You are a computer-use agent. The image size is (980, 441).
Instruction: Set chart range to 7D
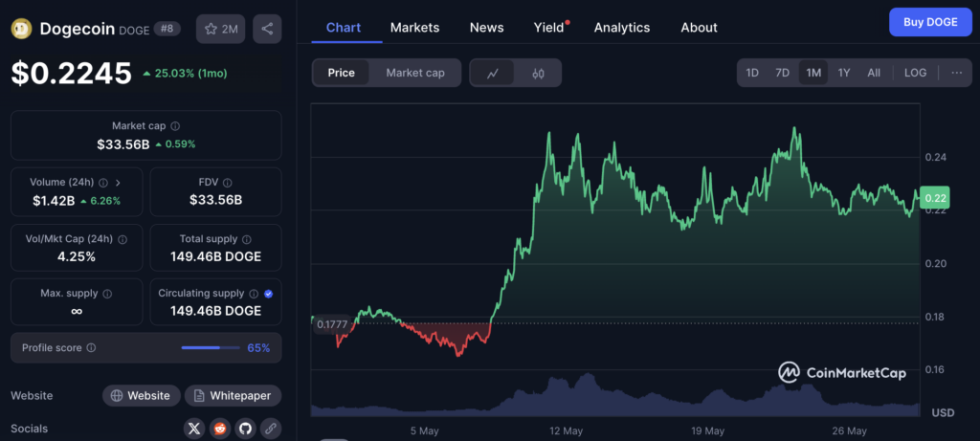(x=783, y=73)
